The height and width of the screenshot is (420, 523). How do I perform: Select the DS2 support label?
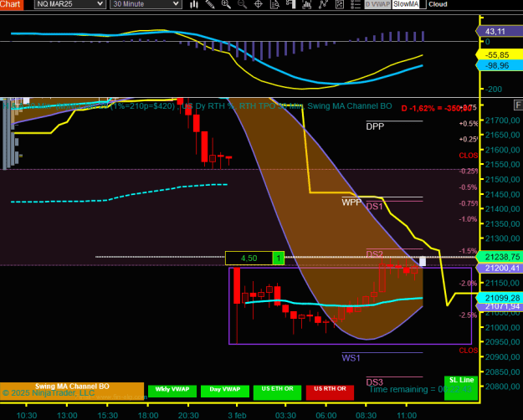point(374,254)
